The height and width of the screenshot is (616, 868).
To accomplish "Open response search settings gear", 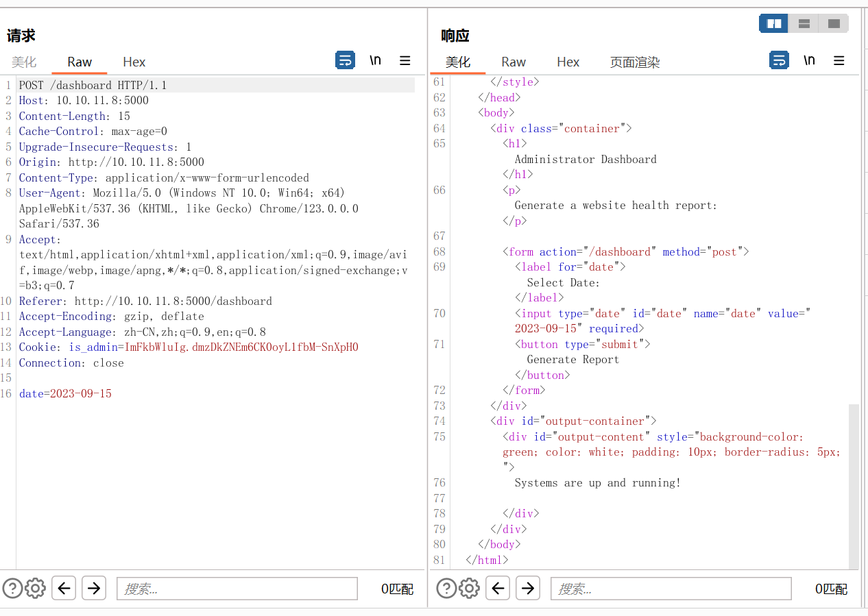I will [469, 588].
